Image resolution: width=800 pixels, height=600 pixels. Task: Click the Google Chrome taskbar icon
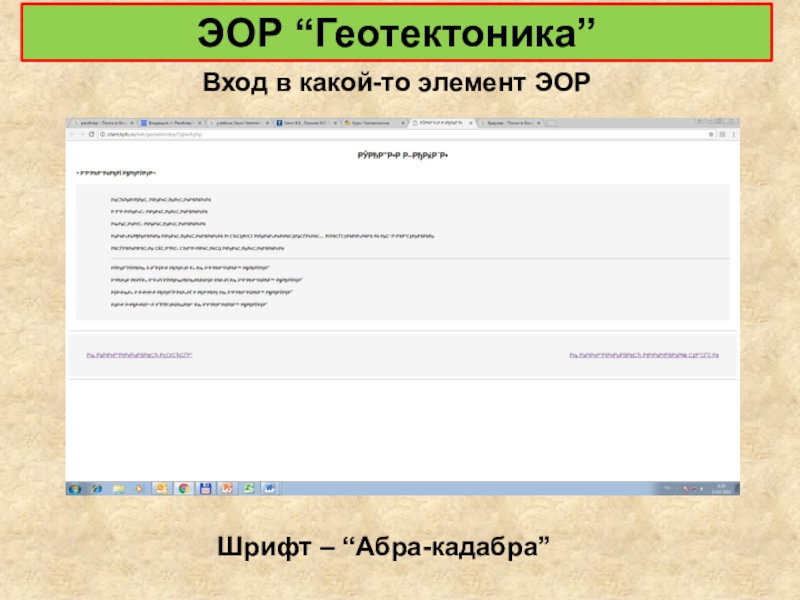point(183,489)
